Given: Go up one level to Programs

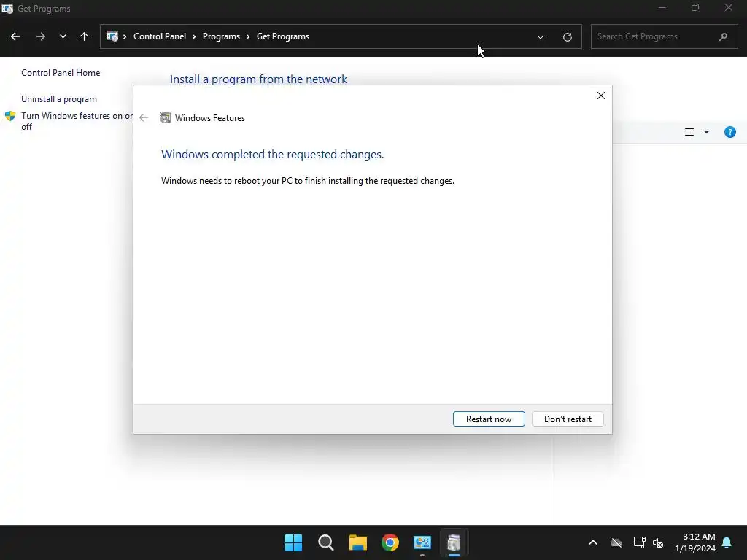Looking at the screenshot, I should [x=85, y=36].
